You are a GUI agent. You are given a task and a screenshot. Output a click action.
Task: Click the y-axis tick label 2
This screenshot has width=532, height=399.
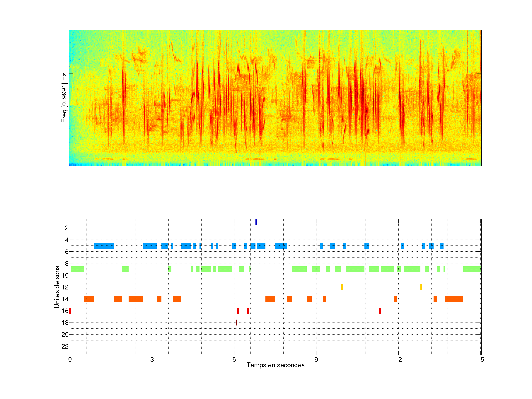(x=67, y=228)
